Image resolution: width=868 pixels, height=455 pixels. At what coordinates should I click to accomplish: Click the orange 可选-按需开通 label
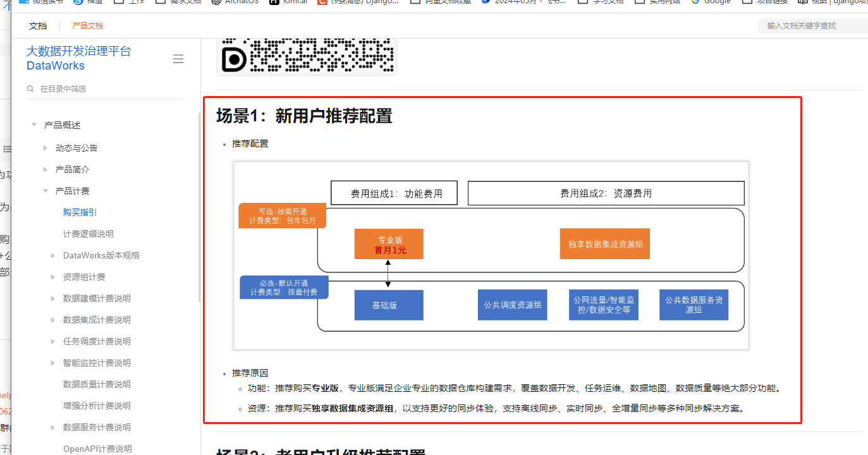coord(282,216)
